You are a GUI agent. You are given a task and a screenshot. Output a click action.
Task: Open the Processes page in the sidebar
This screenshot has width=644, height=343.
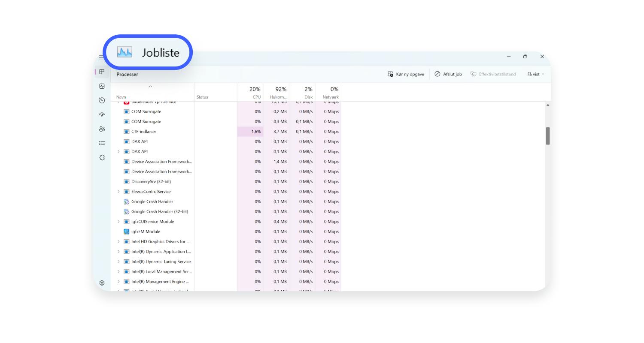point(102,72)
